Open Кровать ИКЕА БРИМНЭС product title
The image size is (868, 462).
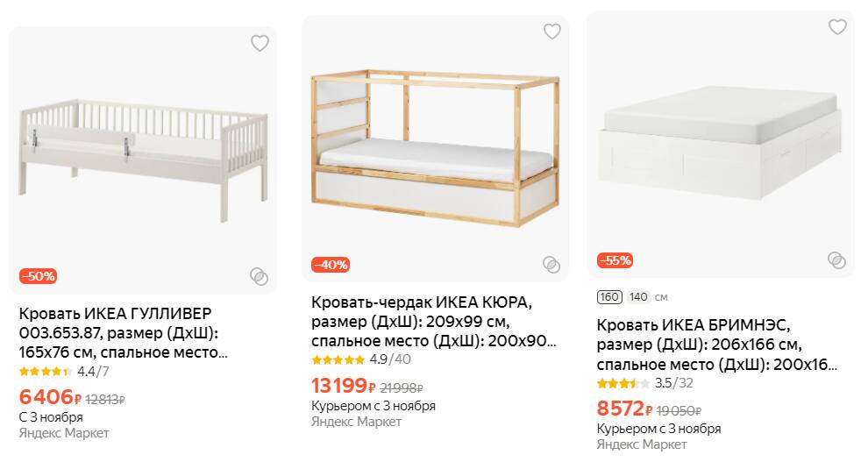(717, 345)
